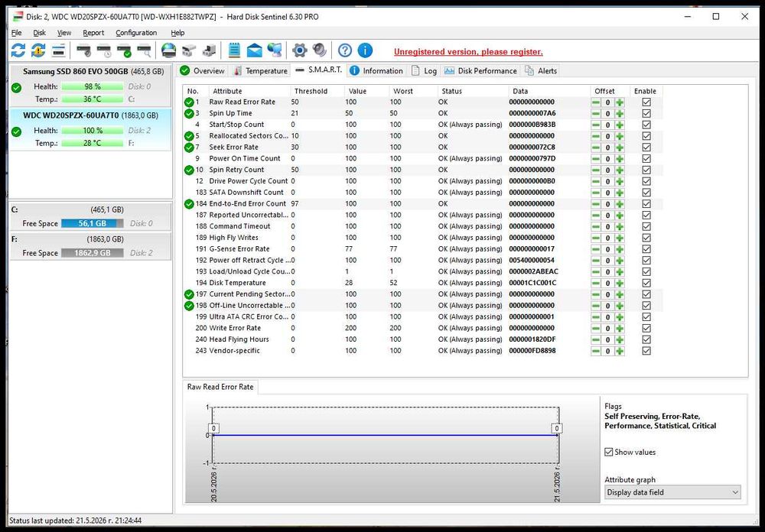Click green health check icon of WDC disk
This screenshot has width=765, height=532.
[x=17, y=131]
